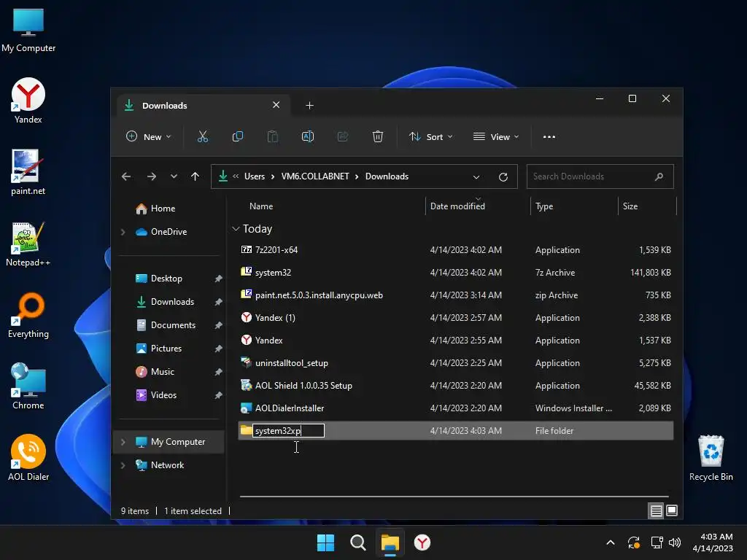
Task: Sort by the Name column header
Action: point(261,206)
